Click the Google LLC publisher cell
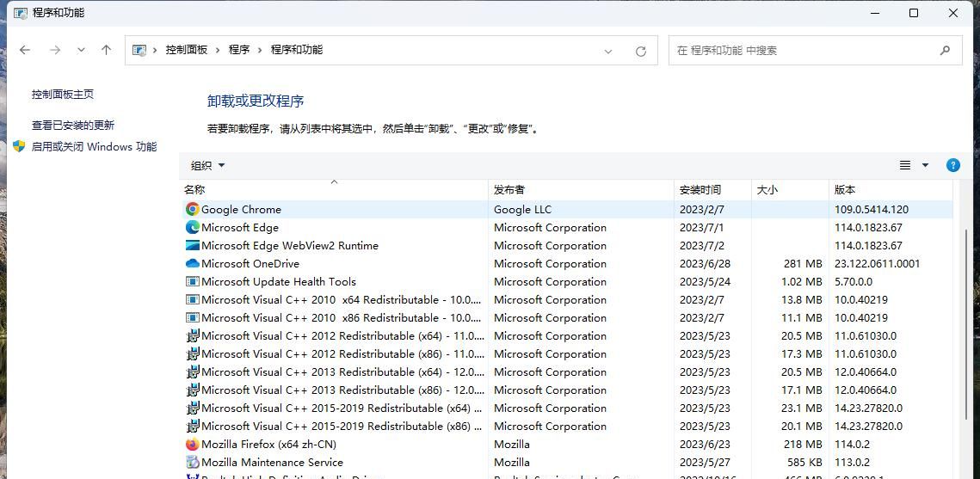The image size is (980, 479). (x=522, y=210)
